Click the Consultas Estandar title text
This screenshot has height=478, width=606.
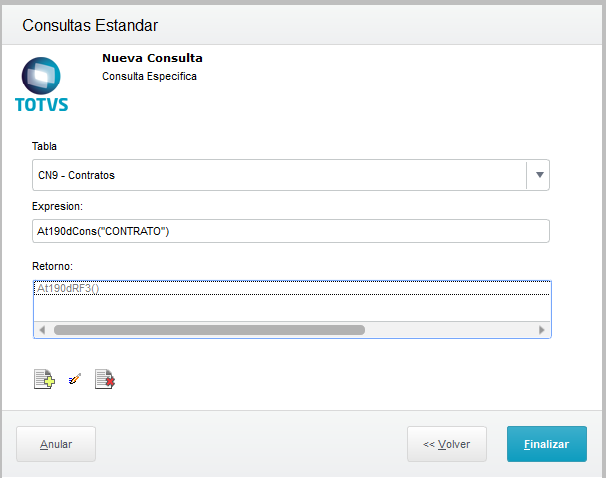pyautogui.click(x=90, y=26)
